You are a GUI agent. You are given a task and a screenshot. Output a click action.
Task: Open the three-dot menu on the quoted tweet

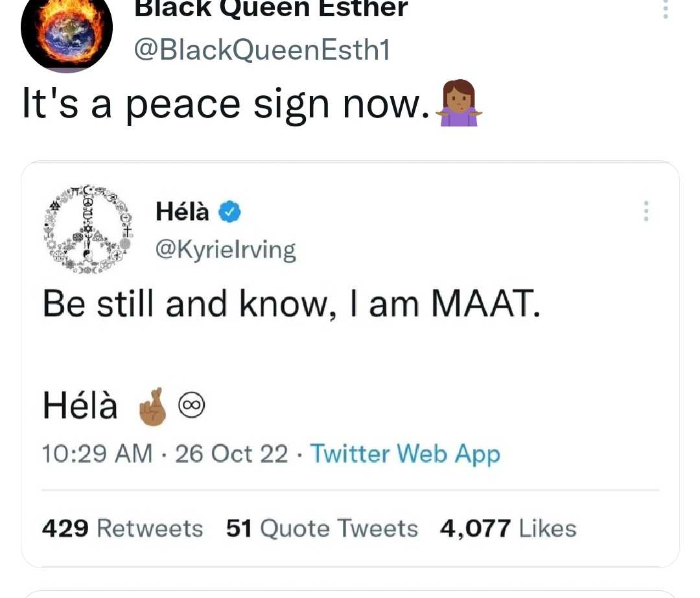coord(646,211)
